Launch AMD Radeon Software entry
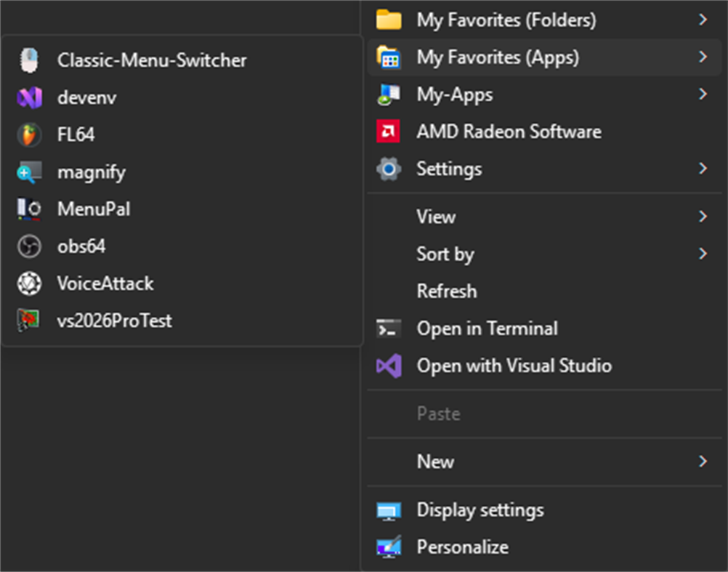Image resolution: width=728 pixels, height=572 pixels. coord(544,132)
